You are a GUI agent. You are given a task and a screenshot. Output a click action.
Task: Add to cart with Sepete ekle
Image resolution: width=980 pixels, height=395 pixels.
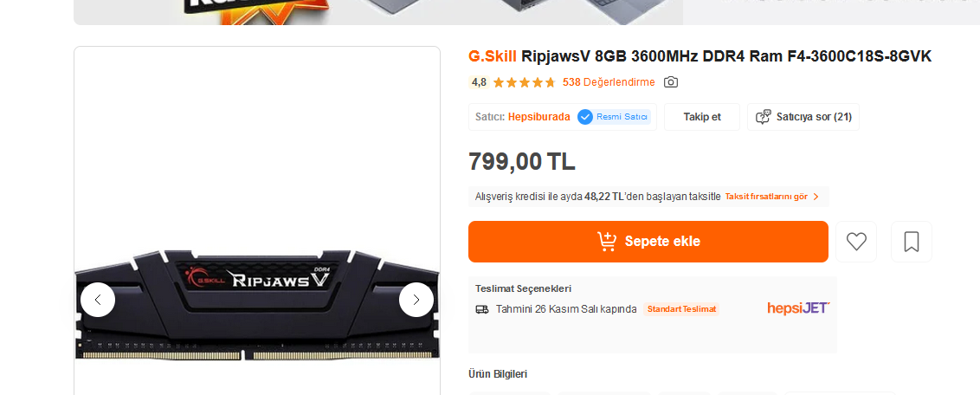tap(648, 242)
